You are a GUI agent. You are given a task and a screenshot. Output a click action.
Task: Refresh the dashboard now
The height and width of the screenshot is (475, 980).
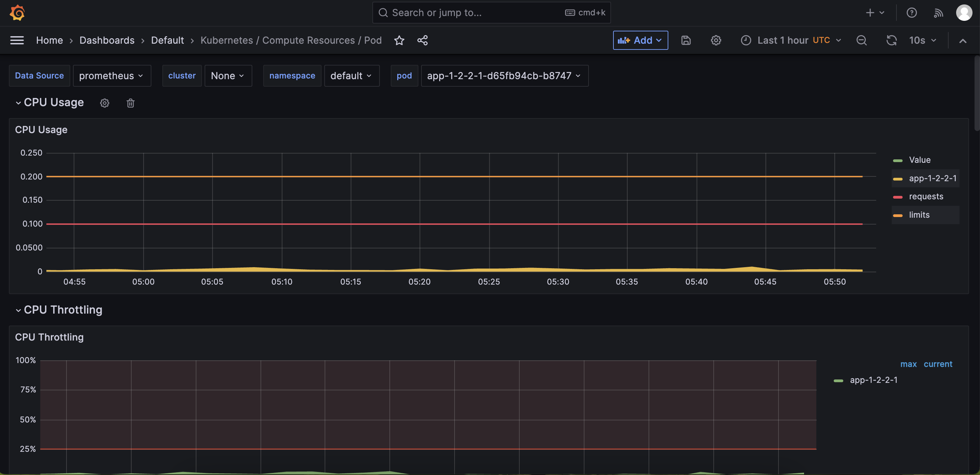pyautogui.click(x=891, y=40)
